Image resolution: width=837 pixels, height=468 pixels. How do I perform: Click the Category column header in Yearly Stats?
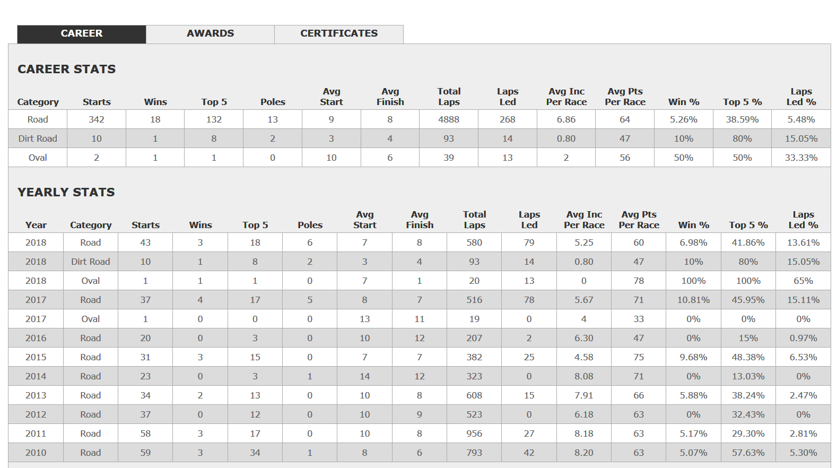coord(91,225)
